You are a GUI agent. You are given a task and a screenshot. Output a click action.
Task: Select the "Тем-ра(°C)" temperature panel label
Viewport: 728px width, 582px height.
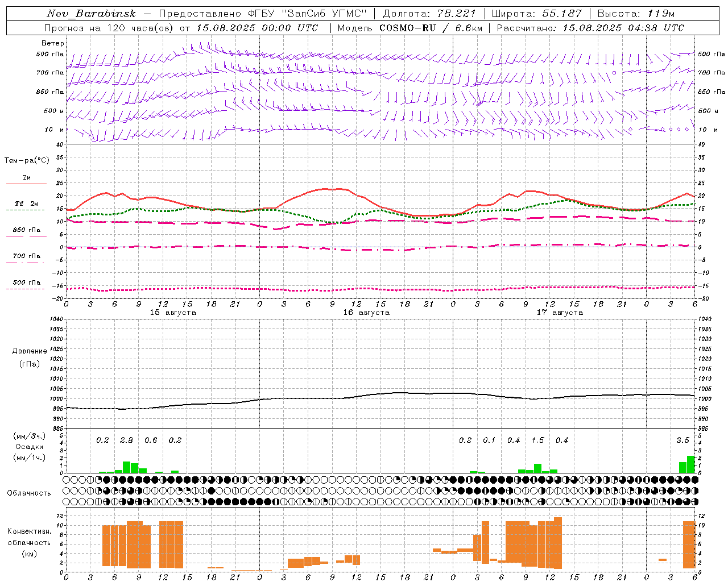point(27,161)
